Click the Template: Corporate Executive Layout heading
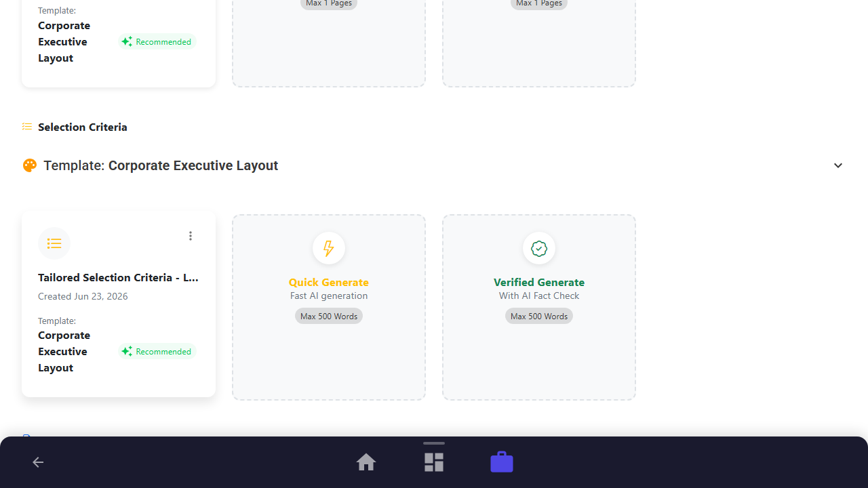The width and height of the screenshot is (868, 488). point(161,165)
